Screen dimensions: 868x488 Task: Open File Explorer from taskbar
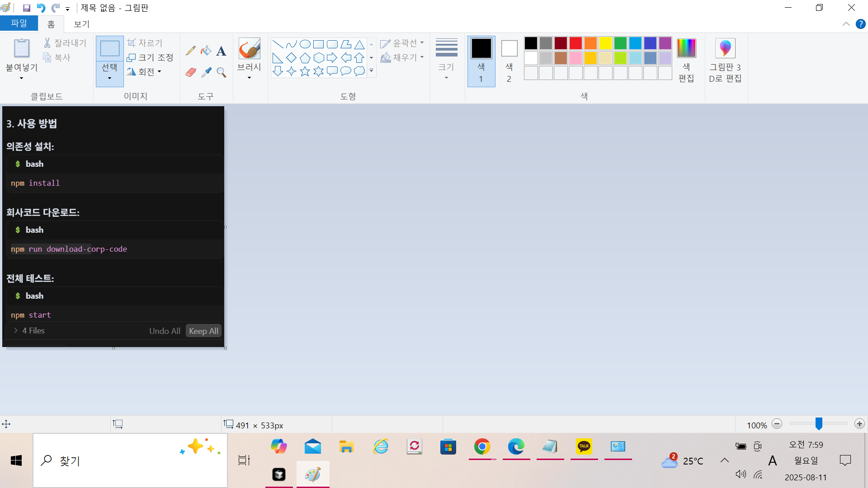pyautogui.click(x=347, y=447)
